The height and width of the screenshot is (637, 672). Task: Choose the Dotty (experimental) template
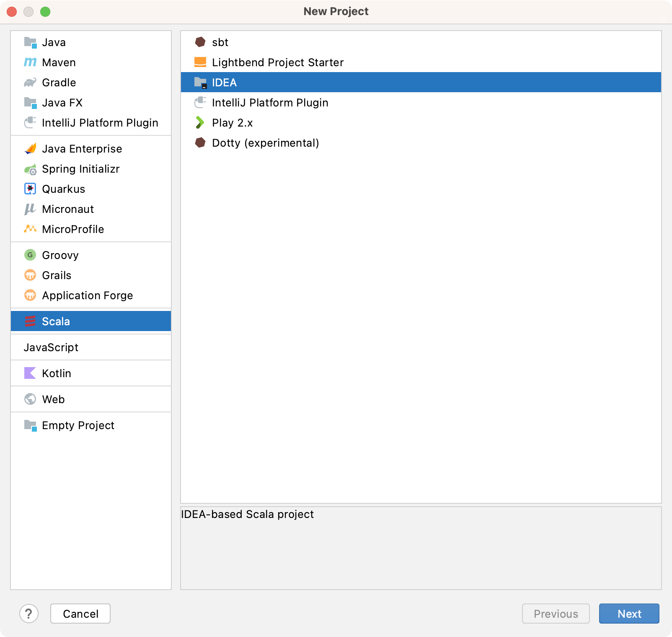421,143
